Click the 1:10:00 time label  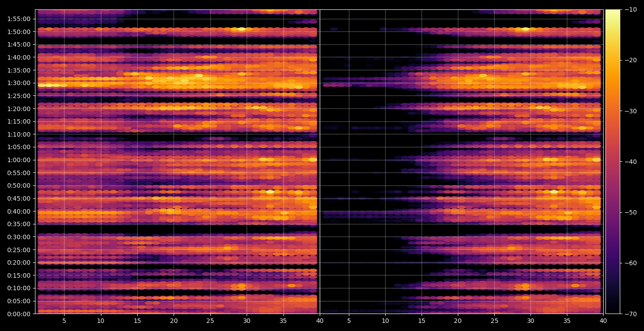tap(19, 134)
